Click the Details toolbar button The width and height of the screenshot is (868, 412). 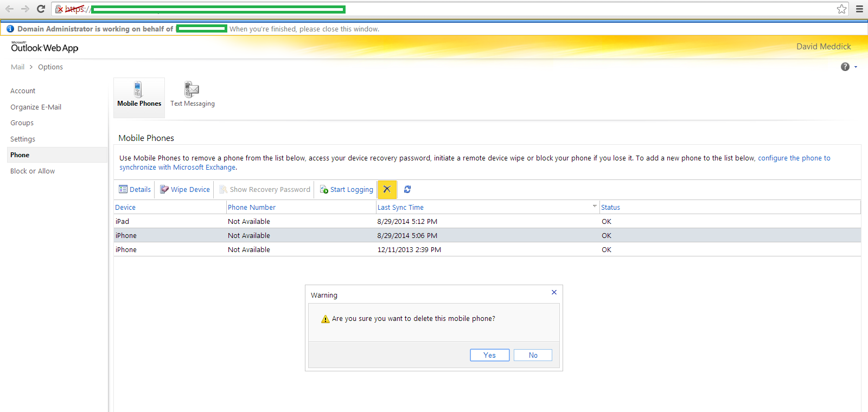coord(135,189)
